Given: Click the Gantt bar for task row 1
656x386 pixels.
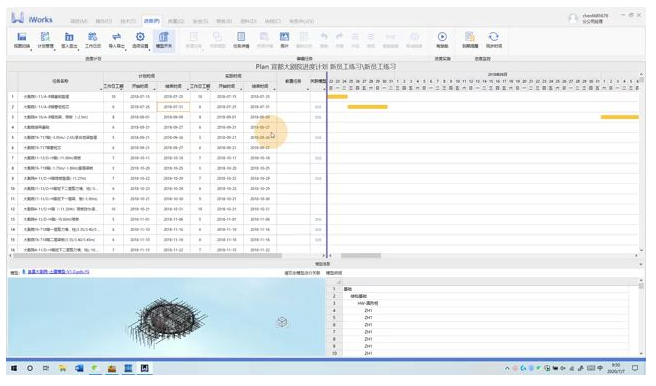Looking at the screenshot, I should pyautogui.click(x=337, y=97).
